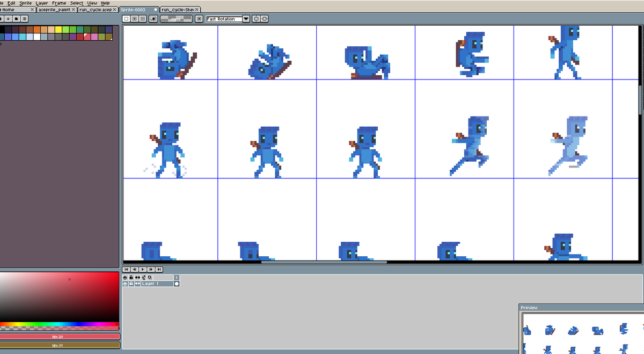Click the pivot position icon
644x354 pixels.
click(199, 19)
